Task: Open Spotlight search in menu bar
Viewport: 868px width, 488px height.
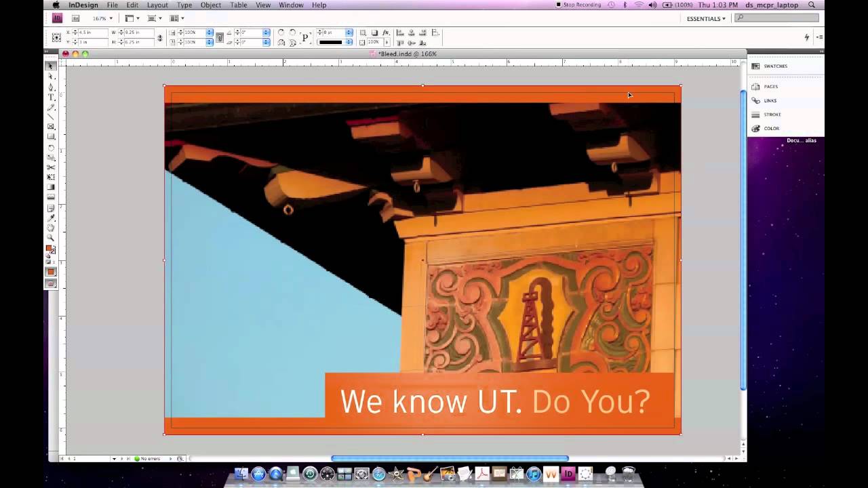Action: point(812,5)
